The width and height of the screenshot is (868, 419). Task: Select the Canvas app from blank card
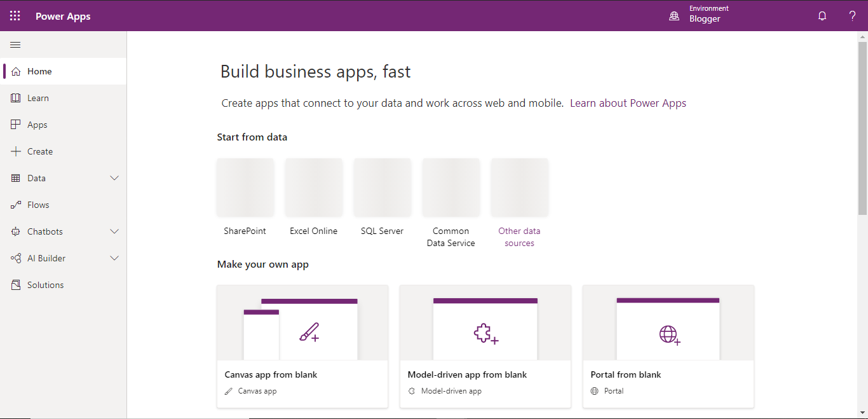point(302,347)
